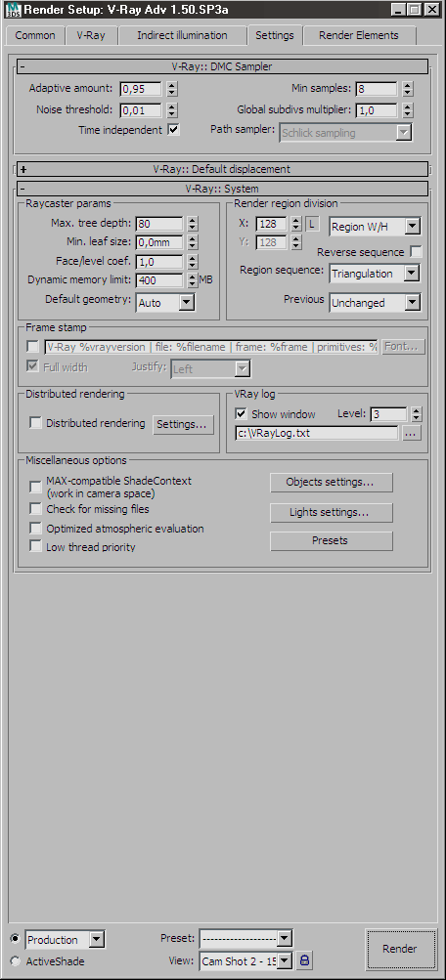Click the Objects settings... button

pyautogui.click(x=331, y=483)
